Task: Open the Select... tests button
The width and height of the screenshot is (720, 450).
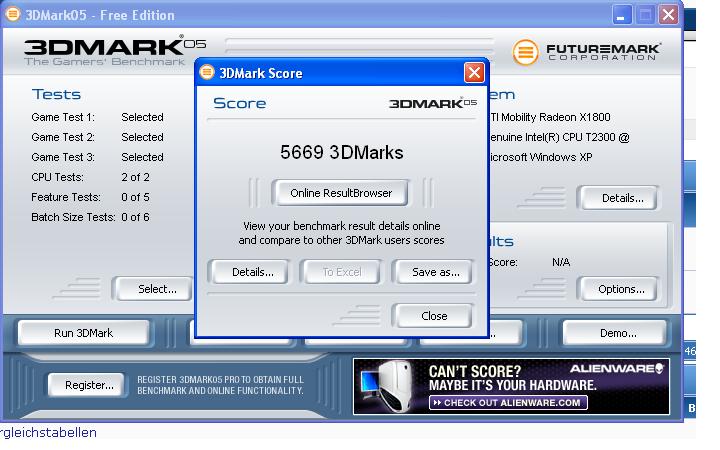Action: coord(154,289)
